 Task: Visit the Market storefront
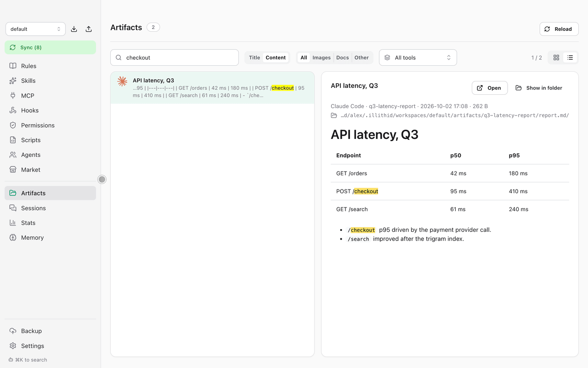[50, 170]
